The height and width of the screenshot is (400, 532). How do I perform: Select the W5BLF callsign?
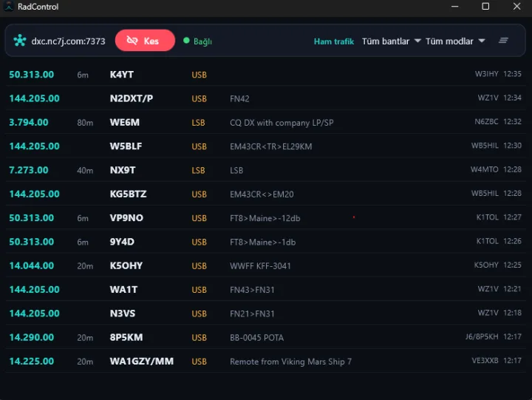pyautogui.click(x=126, y=146)
